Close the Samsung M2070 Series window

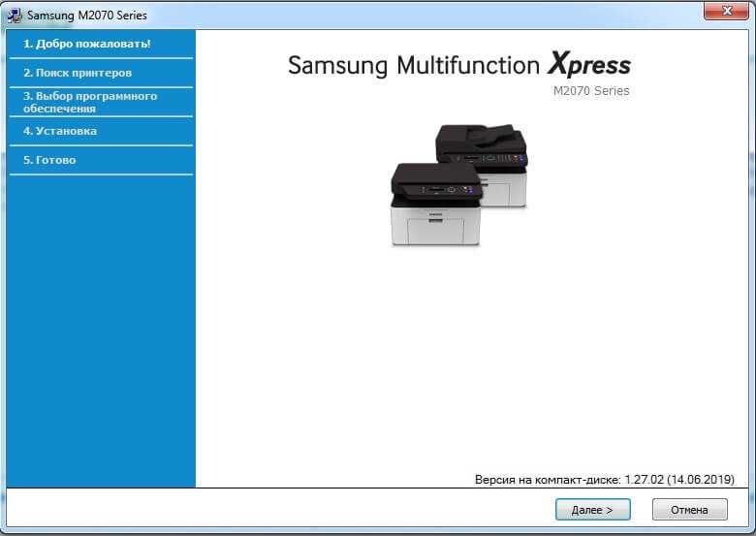[727, 11]
